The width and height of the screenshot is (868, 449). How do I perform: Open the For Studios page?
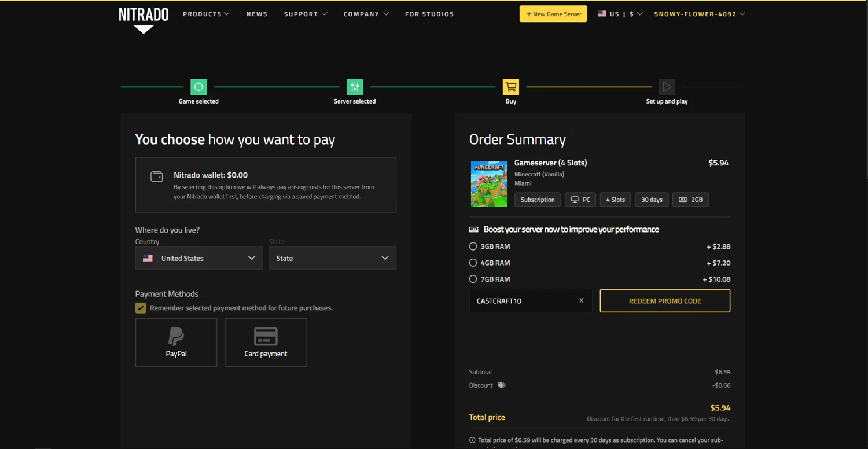click(429, 14)
